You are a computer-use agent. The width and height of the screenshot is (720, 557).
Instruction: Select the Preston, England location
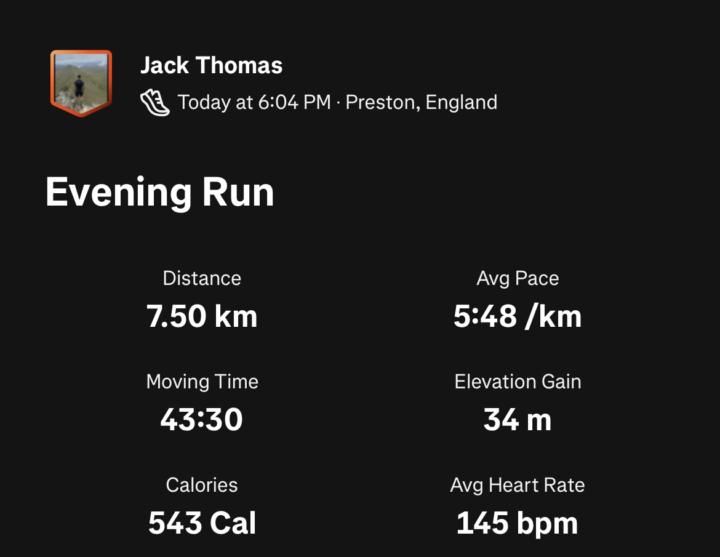tap(421, 102)
